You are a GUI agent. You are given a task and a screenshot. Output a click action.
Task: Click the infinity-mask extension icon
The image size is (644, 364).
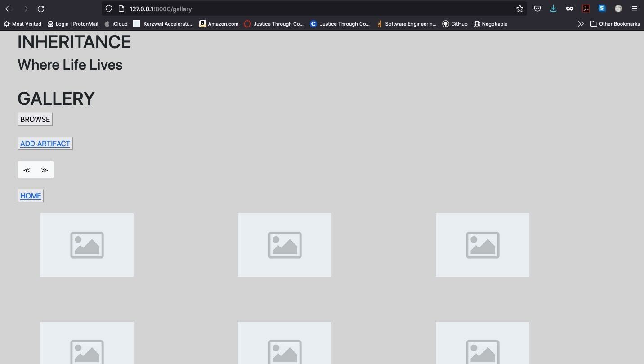tap(570, 9)
